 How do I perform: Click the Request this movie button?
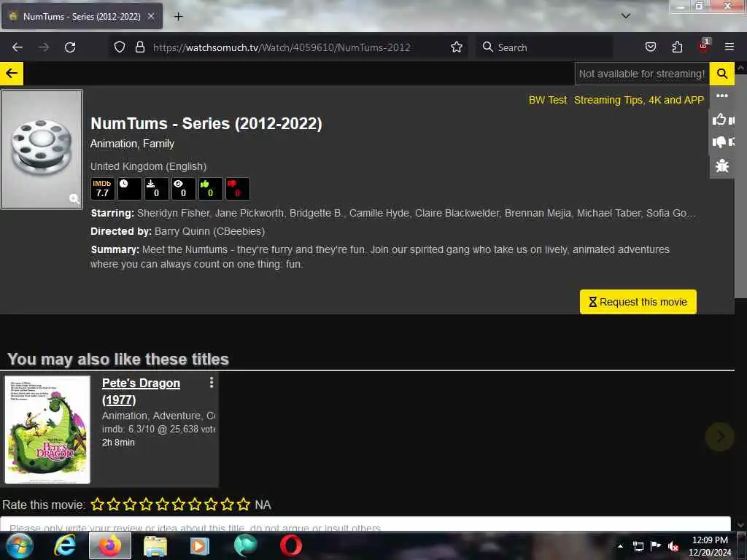(x=638, y=302)
